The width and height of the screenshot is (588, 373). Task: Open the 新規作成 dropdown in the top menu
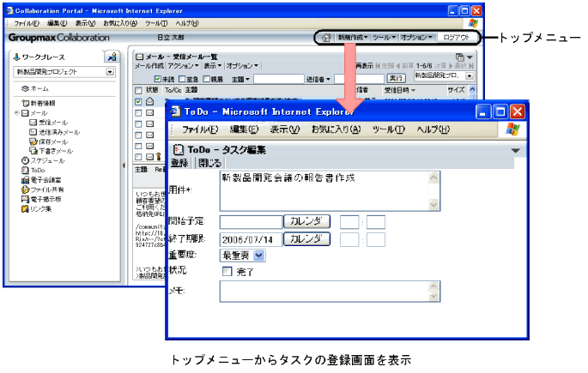pos(353,38)
